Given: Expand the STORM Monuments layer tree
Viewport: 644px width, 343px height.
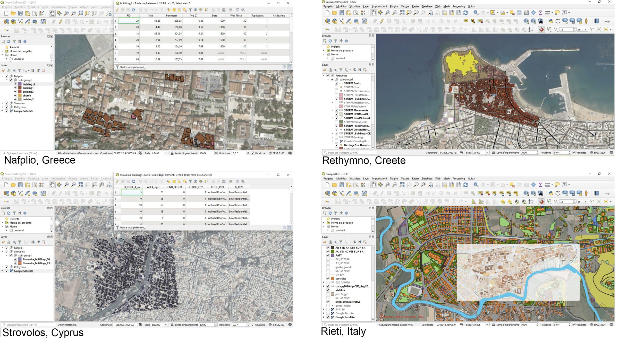Looking at the screenshot, I should (x=332, y=110).
